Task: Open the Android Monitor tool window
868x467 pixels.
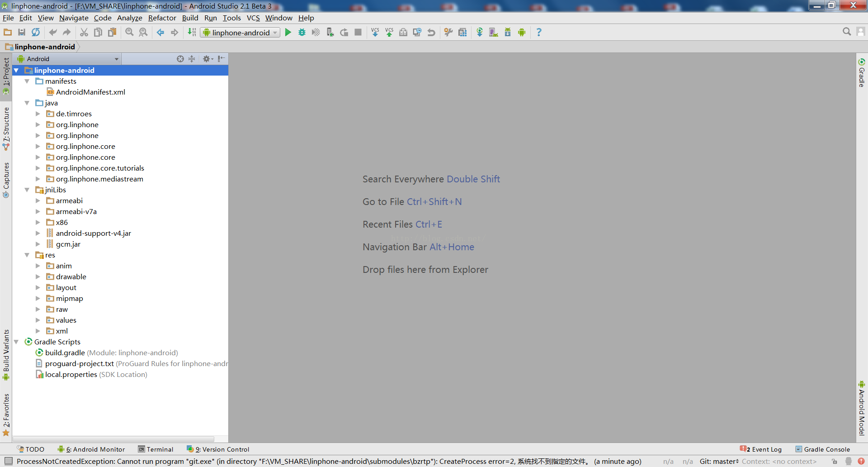Action: [91, 449]
